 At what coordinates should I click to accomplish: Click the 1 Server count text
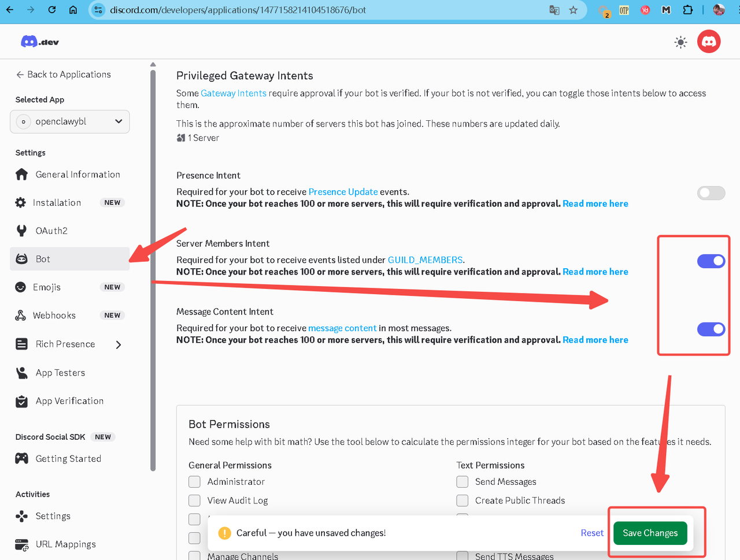pyautogui.click(x=203, y=138)
